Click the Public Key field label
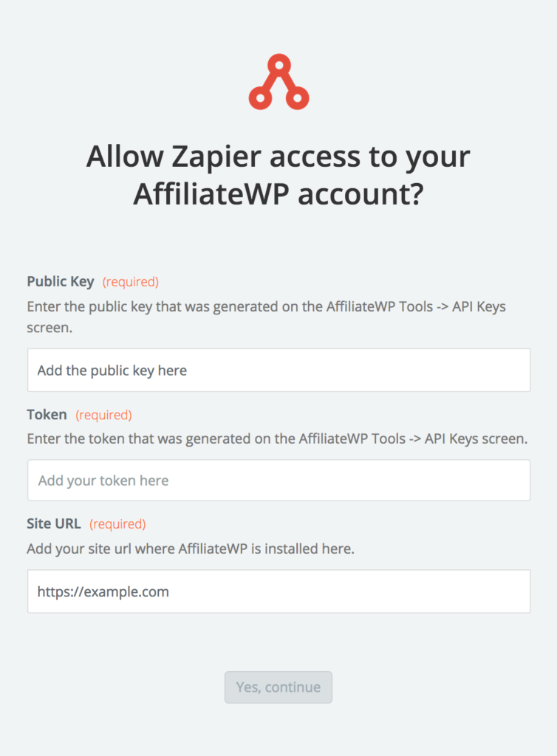The height and width of the screenshot is (756, 557). pyautogui.click(x=61, y=281)
